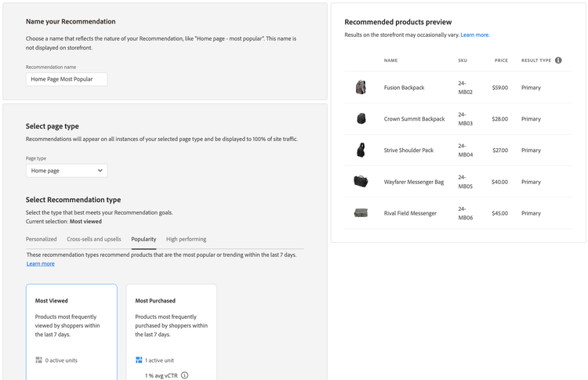Click the Wayfarer Messenger Bag thumbnail
Screen dimensions: 588x380
click(361, 182)
